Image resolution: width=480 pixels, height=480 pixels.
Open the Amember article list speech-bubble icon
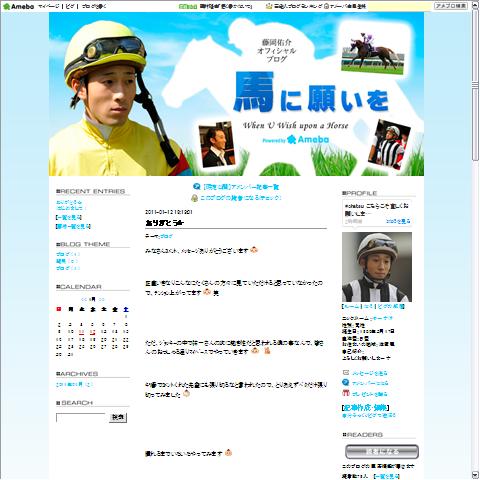coord(197,187)
